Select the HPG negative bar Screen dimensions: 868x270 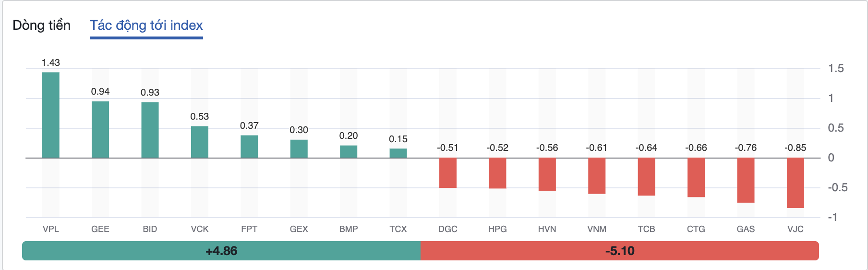pyautogui.click(x=497, y=173)
